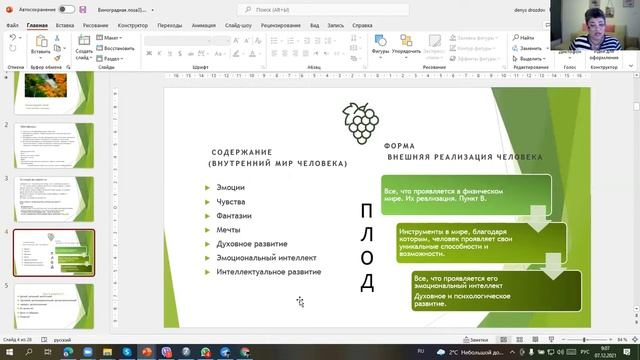
Task: Switch to the Слайд-шоу tab
Action: click(238, 25)
